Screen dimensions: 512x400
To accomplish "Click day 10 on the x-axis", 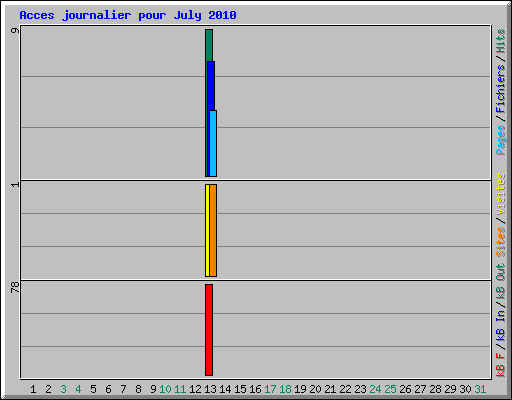I will coord(165,389).
